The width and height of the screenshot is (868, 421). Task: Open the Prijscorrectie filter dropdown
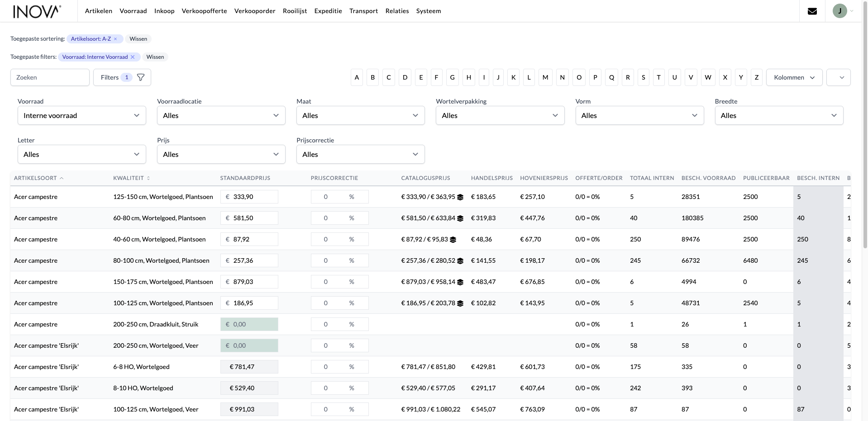pyautogui.click(x=361, y=154)
